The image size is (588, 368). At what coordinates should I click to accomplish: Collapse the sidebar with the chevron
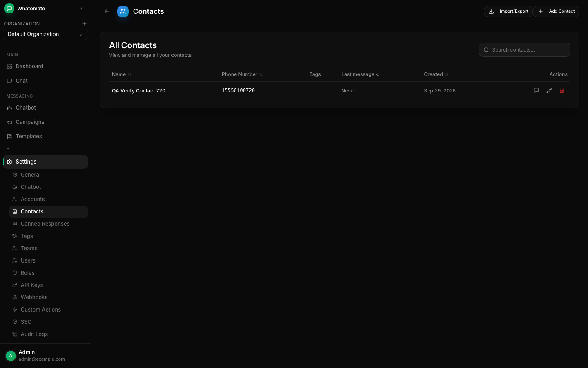(82, 9)
